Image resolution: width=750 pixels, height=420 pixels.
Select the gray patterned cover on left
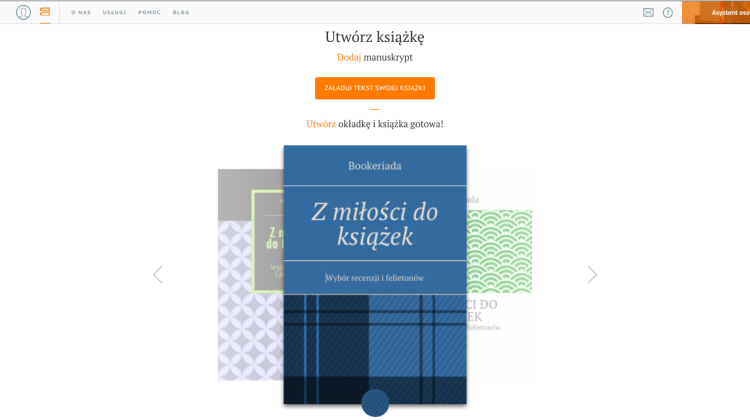[x=251, y=275]
